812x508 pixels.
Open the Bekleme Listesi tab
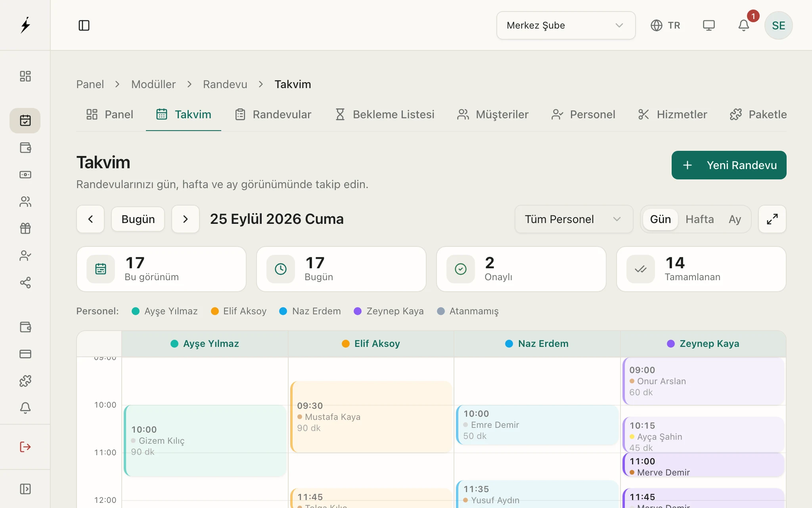tap(385, 114)
